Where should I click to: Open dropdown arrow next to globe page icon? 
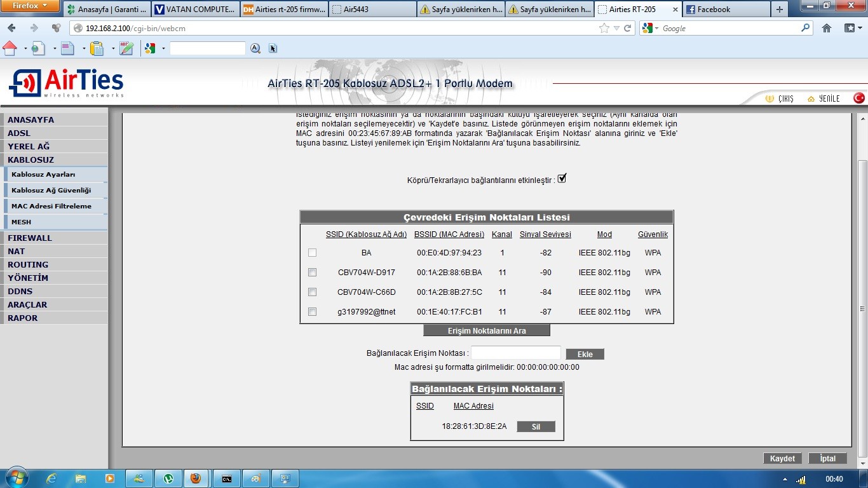click(55, 48)
